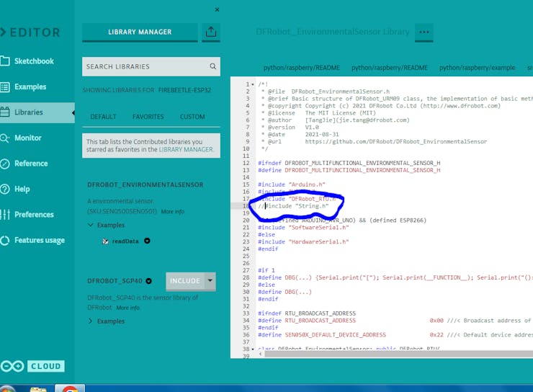533x392 pixels.
Task: Open the Help section
Action: point(22,189)
